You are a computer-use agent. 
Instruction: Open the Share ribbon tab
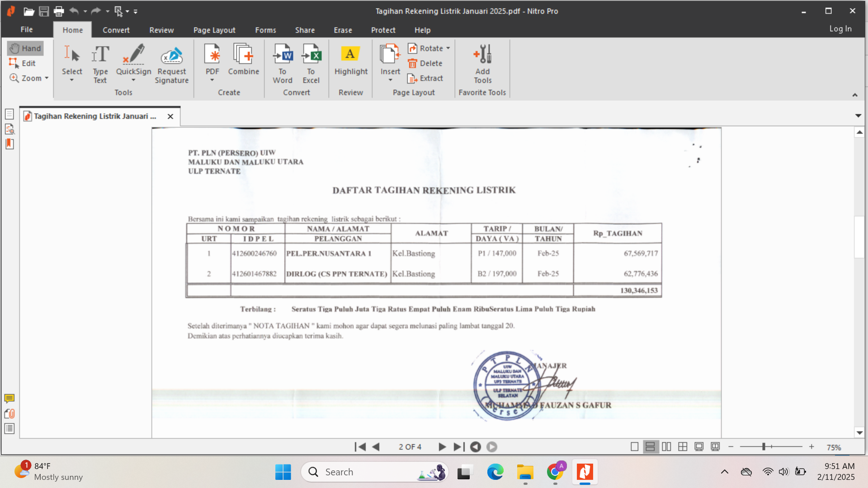coord(305,30)
